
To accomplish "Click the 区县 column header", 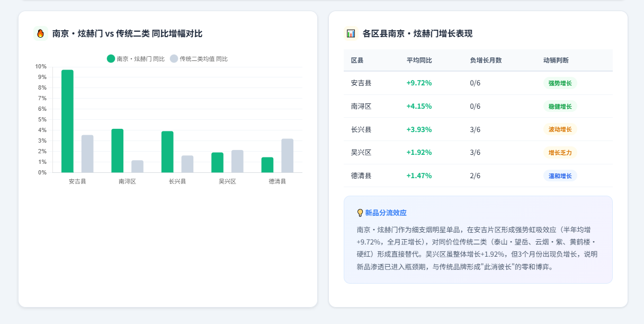I will (357, 60).
